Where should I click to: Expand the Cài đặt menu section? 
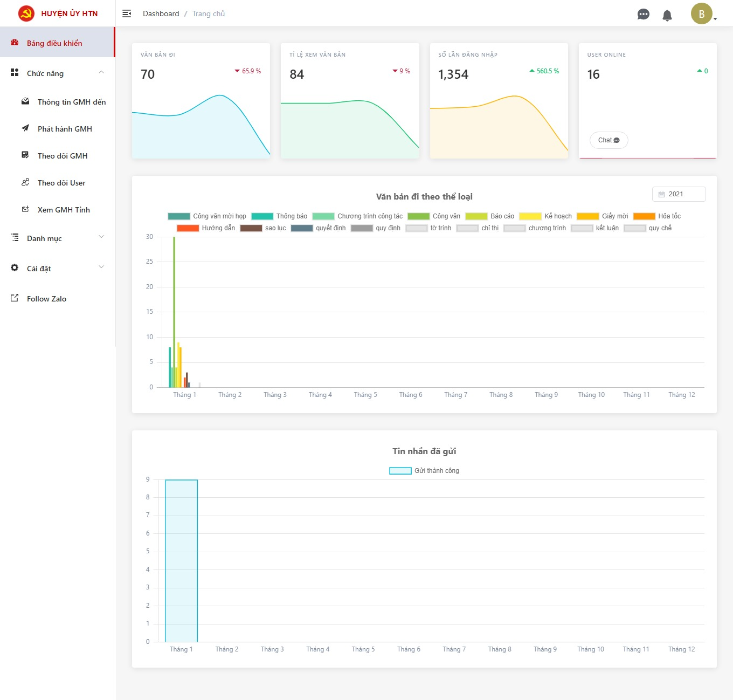(x=101, y=267)
